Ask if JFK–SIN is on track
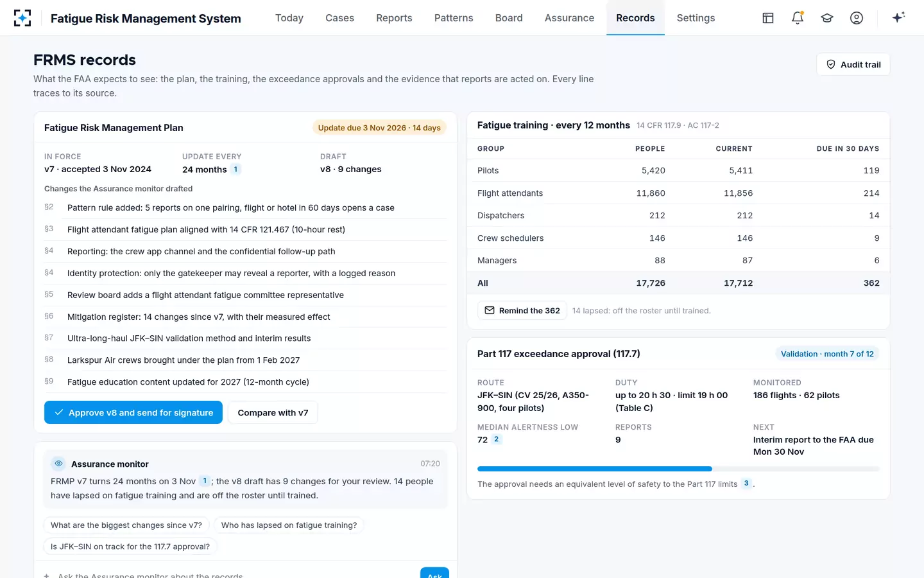 (130, 547)
